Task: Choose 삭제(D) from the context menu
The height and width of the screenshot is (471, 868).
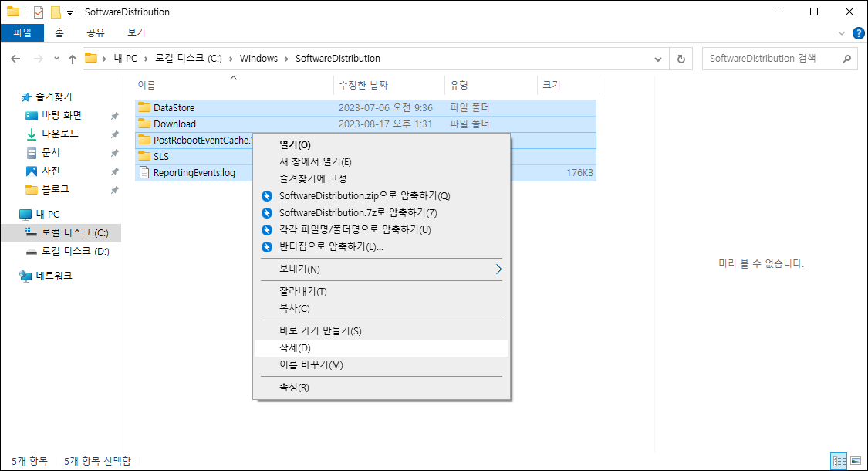Action: pyautogui.click(x=381, y=348)
